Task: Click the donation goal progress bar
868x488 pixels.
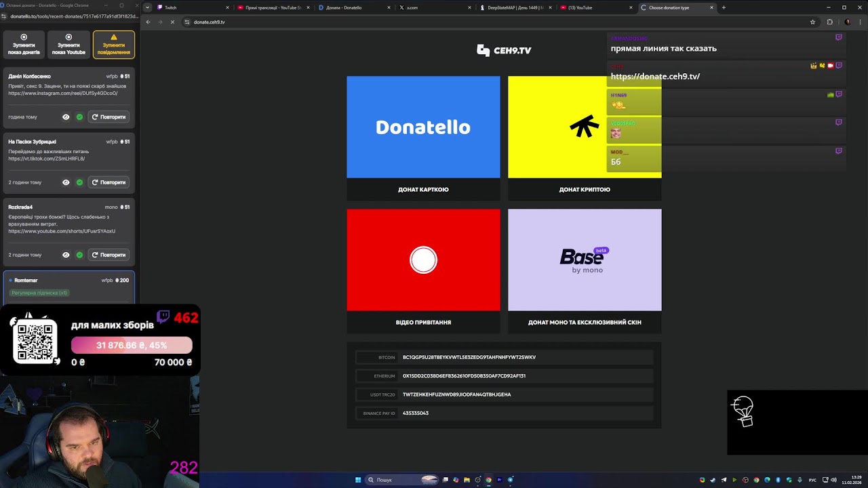Action: (x=132, y=345)
